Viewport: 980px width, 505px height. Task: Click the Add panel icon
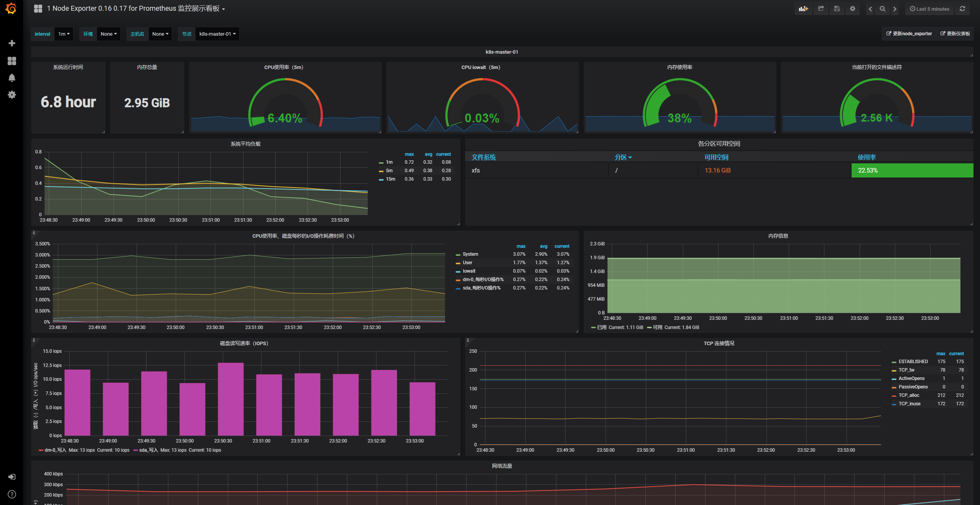[x=803, y=9]
